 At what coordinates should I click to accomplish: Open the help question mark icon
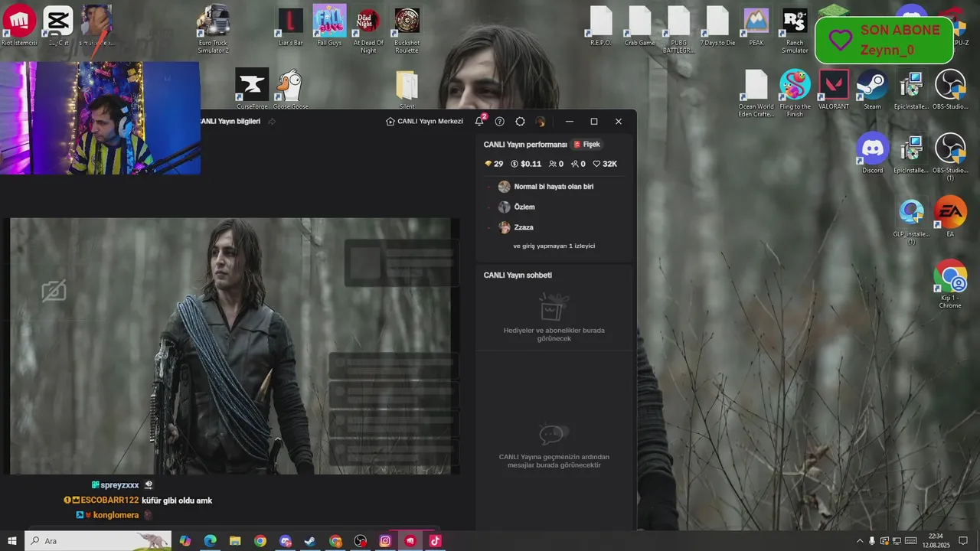click(500, 121)
